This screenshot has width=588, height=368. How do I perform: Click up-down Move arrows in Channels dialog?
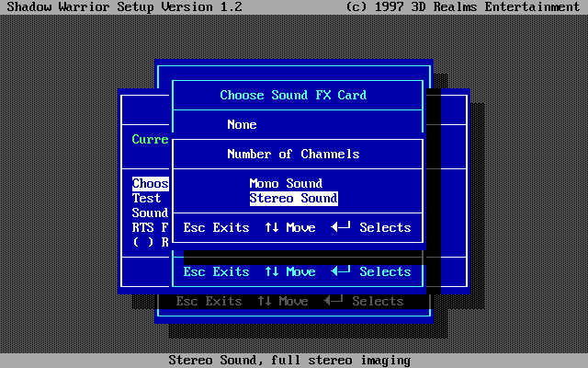pos(272,227)
